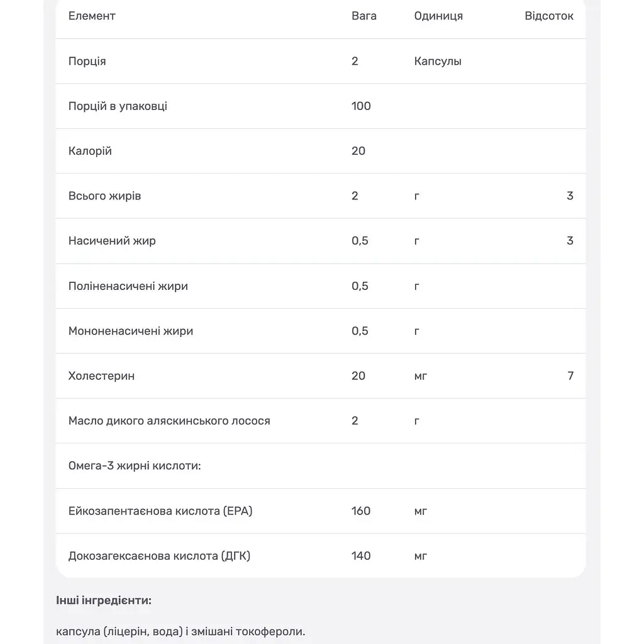Screen dimensions: 644x644
Task: Click the Поліненасичені жири label
Action: [128, 286]
